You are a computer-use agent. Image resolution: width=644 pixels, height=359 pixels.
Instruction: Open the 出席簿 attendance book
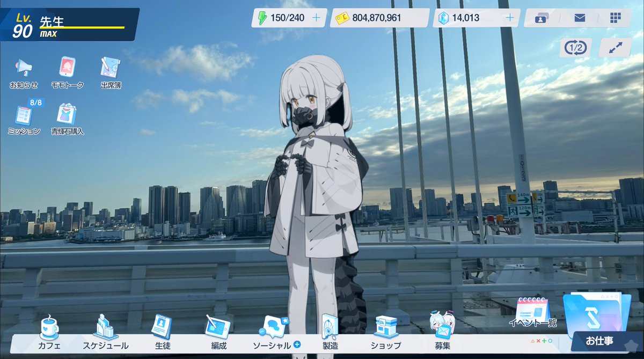coord(111,72)
